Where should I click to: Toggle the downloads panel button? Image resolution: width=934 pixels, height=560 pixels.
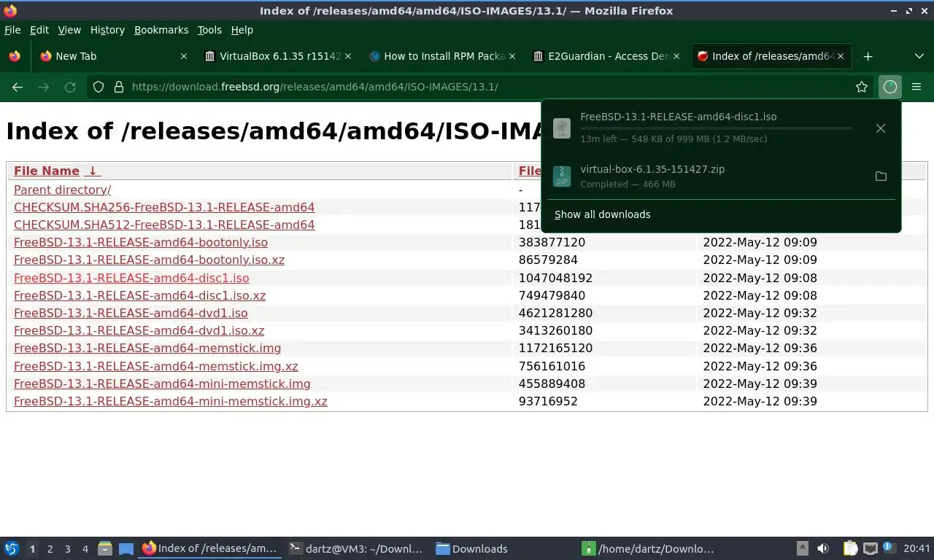pyautogui.click(x=889, y=87)
